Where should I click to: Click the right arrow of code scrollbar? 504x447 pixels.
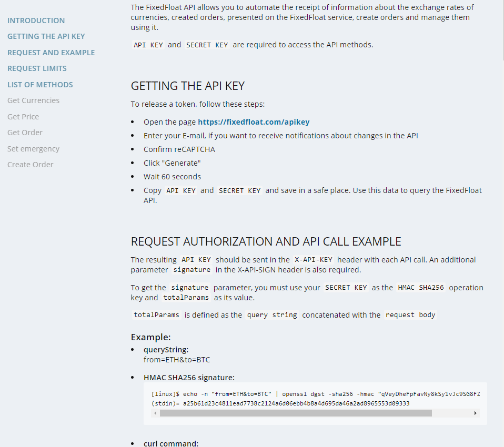[x=476, y=413]
